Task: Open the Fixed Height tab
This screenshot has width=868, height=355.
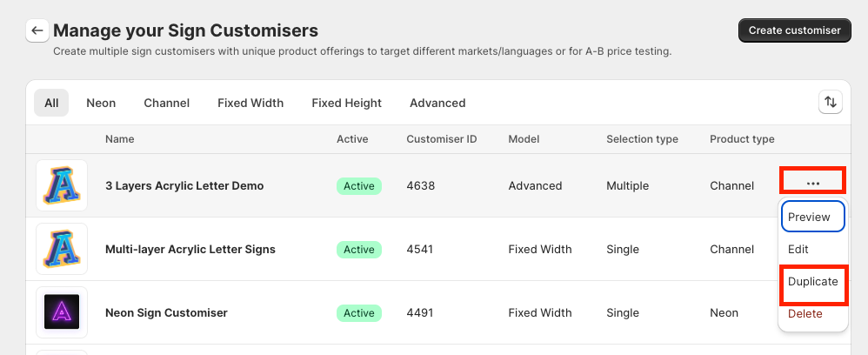Action: click(346, 103)
